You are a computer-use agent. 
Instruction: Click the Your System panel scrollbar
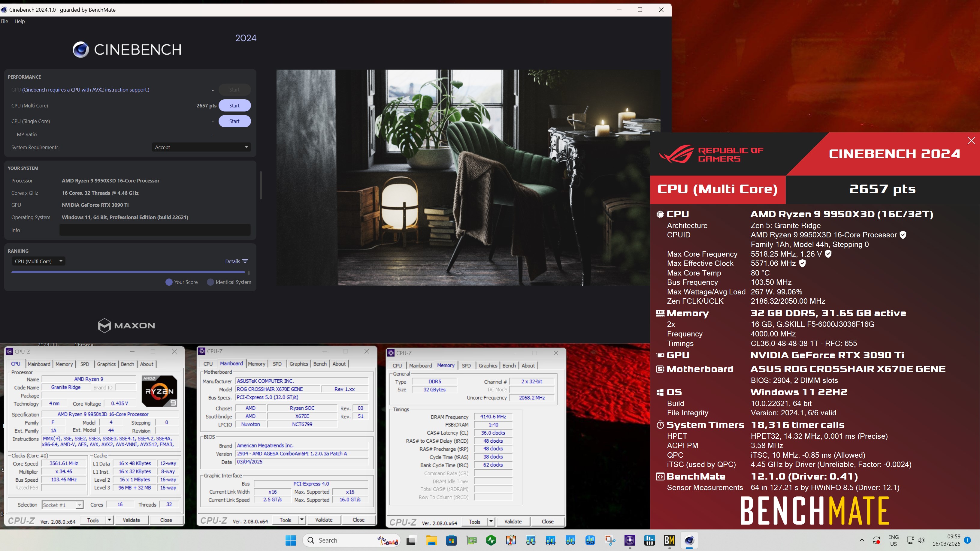[x=261, y=185]
